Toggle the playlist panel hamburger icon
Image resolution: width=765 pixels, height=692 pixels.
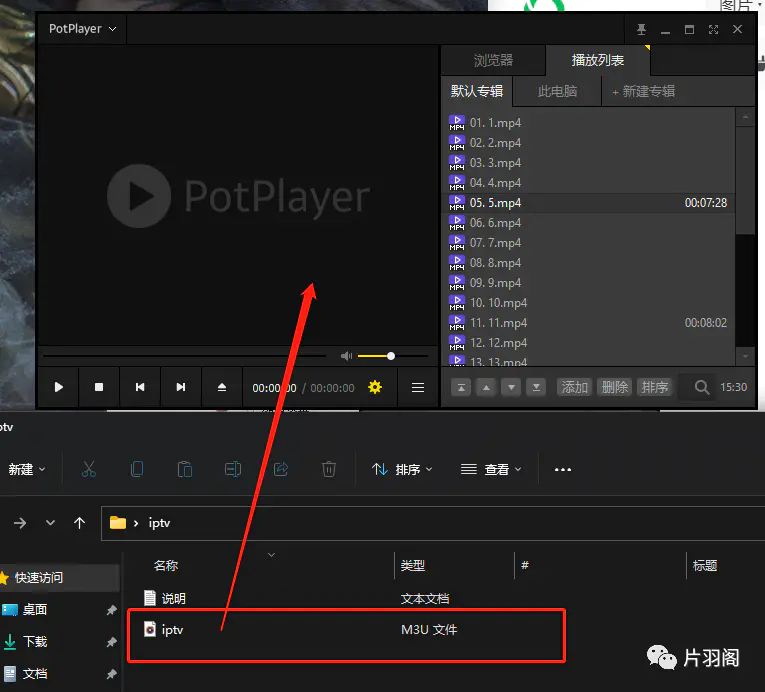point(418,387)
